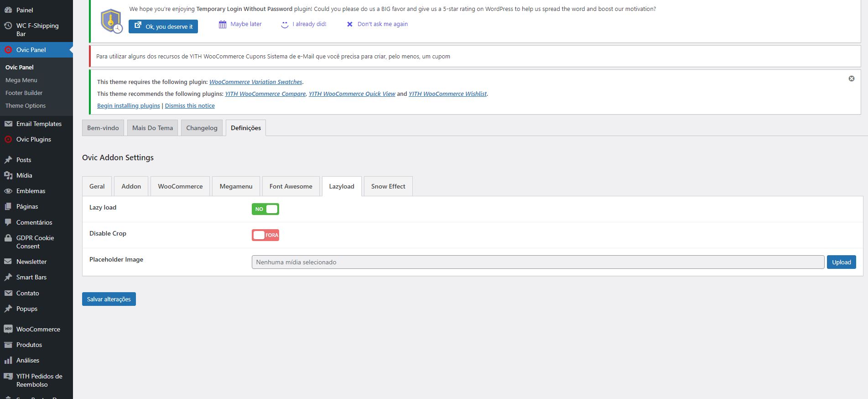This screenshot has width=868, height=399.
Task: Click Don't ask me again link
Action: click(x=383, y=24)
